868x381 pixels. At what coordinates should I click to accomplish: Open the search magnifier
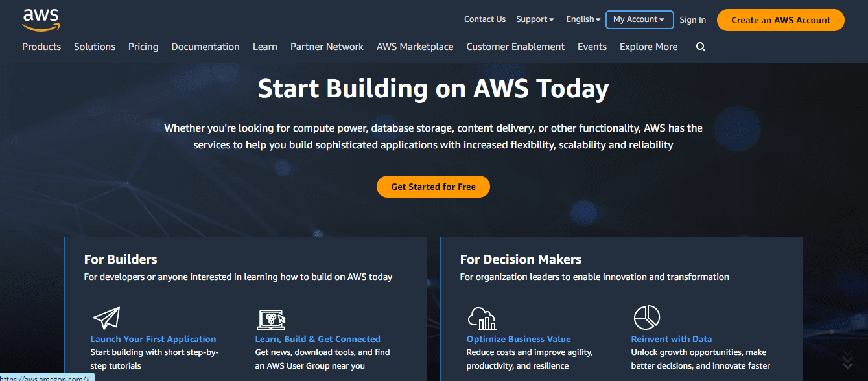pos(701,47)
